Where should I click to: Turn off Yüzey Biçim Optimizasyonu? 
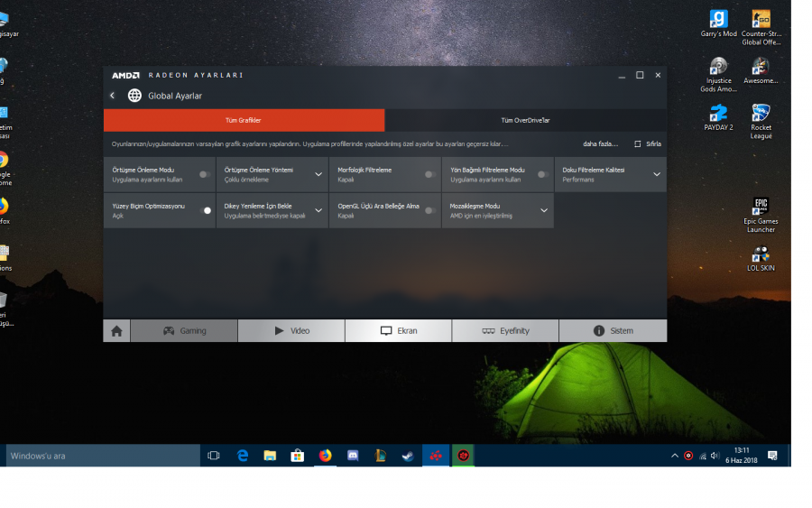[x=205, y=211]
